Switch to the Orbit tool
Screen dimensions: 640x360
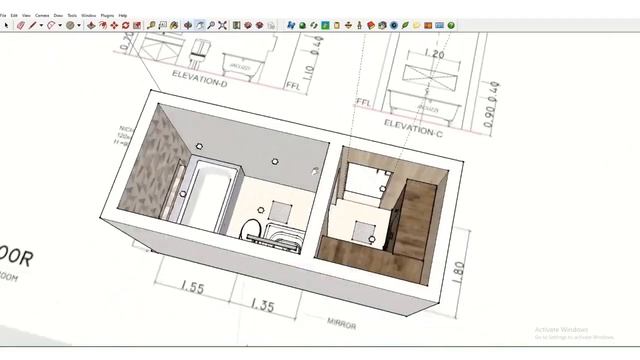click(x=188, y=25)
